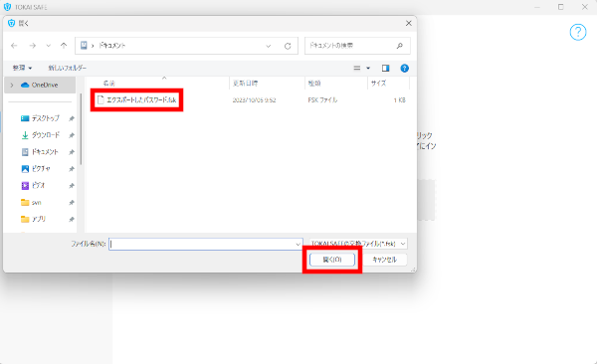Open the 整理 menu
Screen dimensions: 597x364
(22, 68)
